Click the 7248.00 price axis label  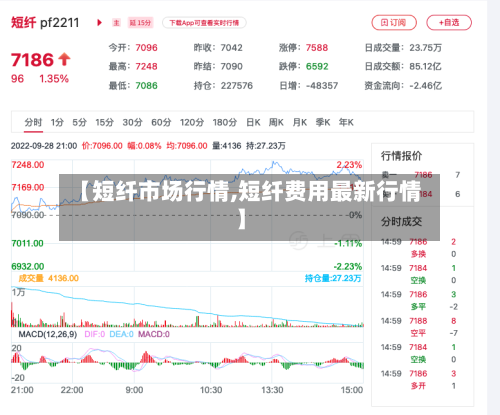point(28,165)
